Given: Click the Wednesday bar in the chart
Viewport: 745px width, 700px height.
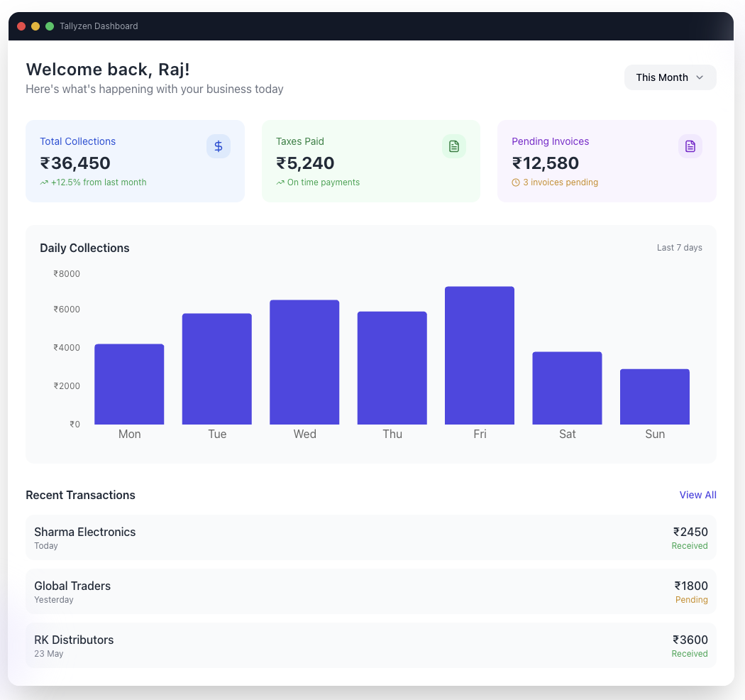Looking at the screenshot, I should pos(304,362).
